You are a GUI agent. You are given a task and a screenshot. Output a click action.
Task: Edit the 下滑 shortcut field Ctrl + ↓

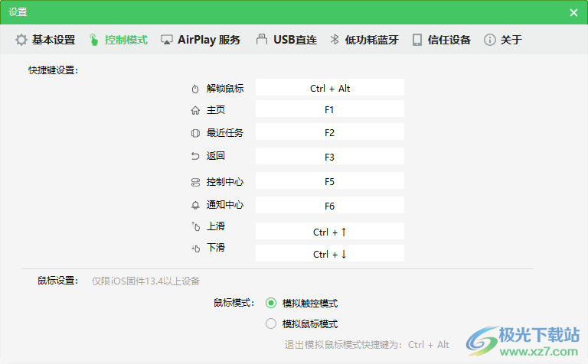[330, 253]
